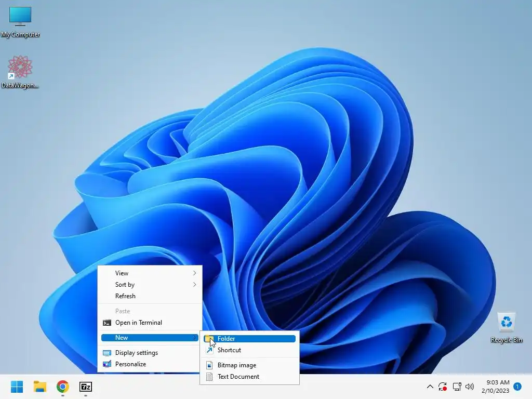Select the Recycle Bin desktop icon

pyautogui.click(x=506, y=328)
